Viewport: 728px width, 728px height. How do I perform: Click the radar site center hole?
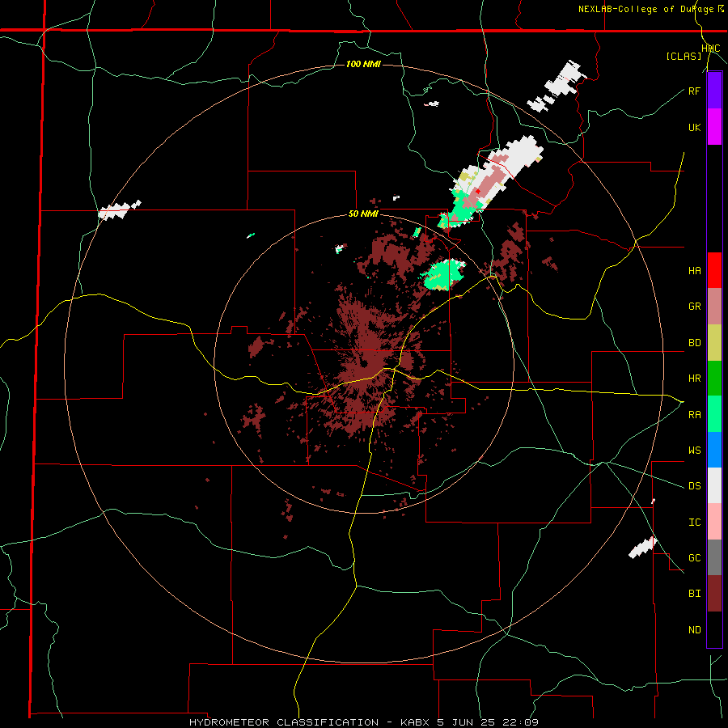[365, 362]
